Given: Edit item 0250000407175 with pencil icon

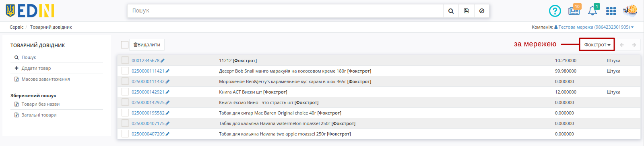Looking at the screenshot, I should tap(167, 124).
